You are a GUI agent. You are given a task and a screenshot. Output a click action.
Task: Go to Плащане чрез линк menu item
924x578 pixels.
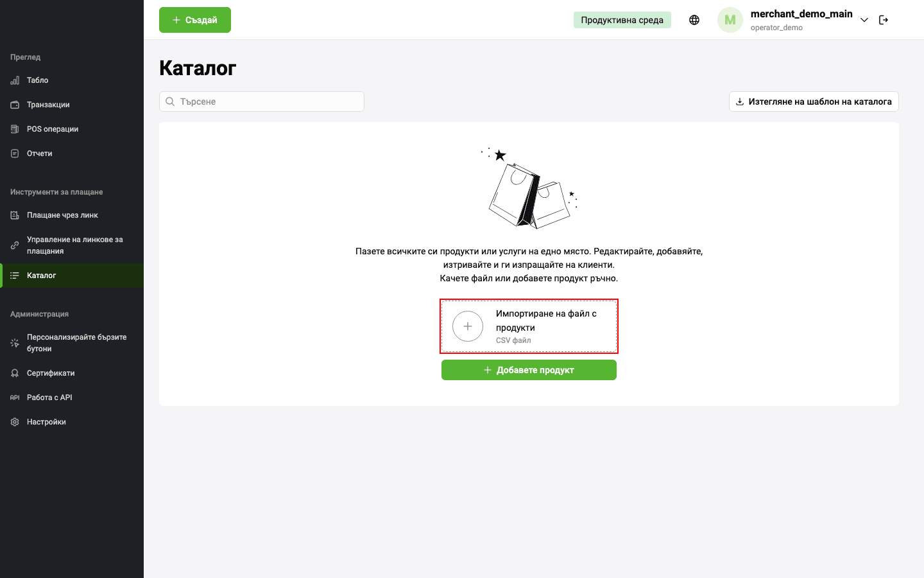[72, 215]
